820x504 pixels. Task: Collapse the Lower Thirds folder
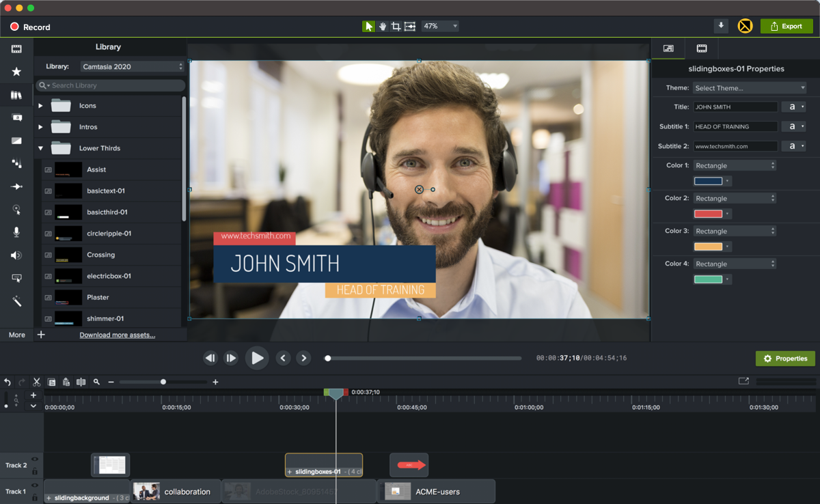coord(40,148)
